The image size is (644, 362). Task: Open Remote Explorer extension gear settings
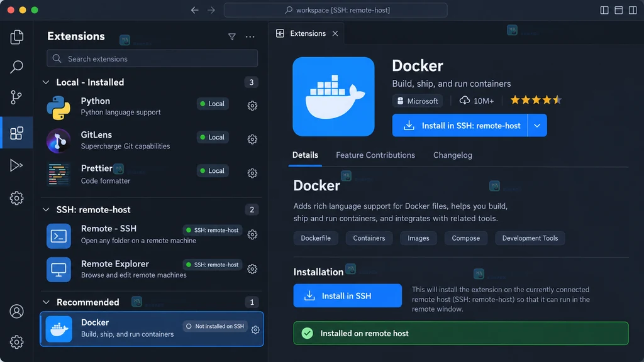point(252,269)
